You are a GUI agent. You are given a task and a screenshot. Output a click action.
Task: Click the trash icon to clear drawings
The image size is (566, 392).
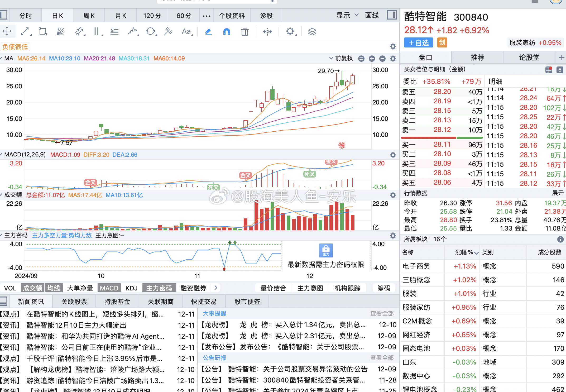pos(244,31)
